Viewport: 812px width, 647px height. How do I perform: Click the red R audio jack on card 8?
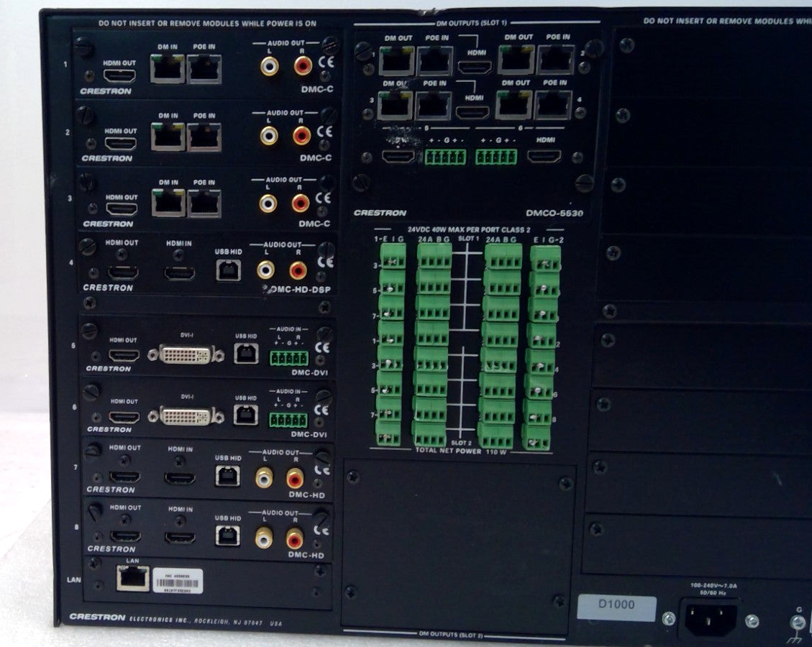[x=295, y=539]
